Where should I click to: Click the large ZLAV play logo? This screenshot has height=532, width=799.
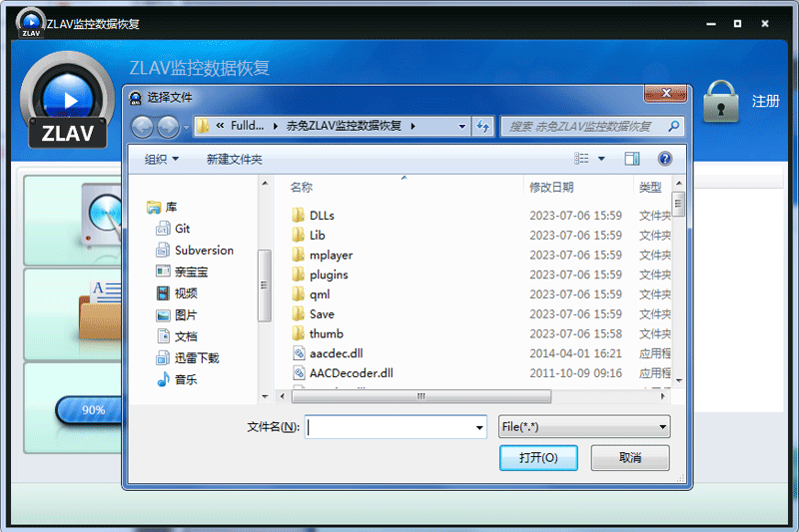tap(67, 101)
